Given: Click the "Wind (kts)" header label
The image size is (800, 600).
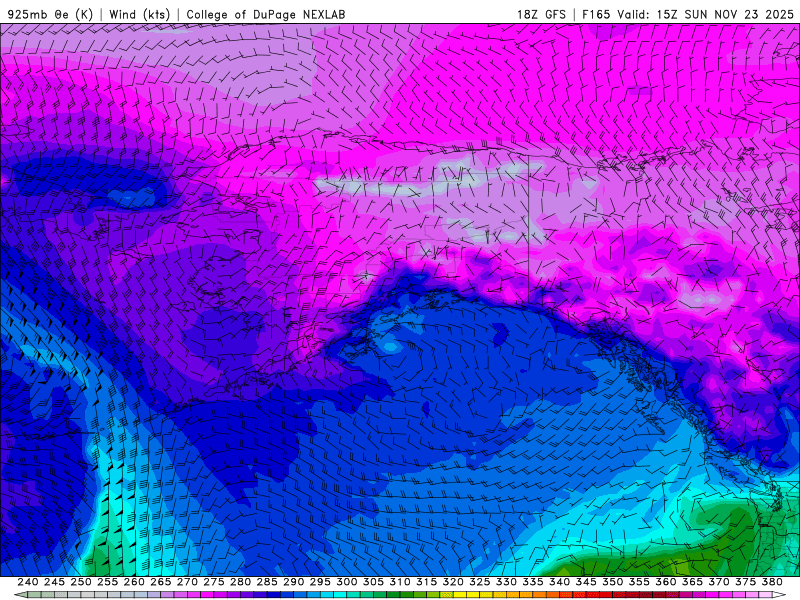Looking at the screenshot, I should coord(139,14).
